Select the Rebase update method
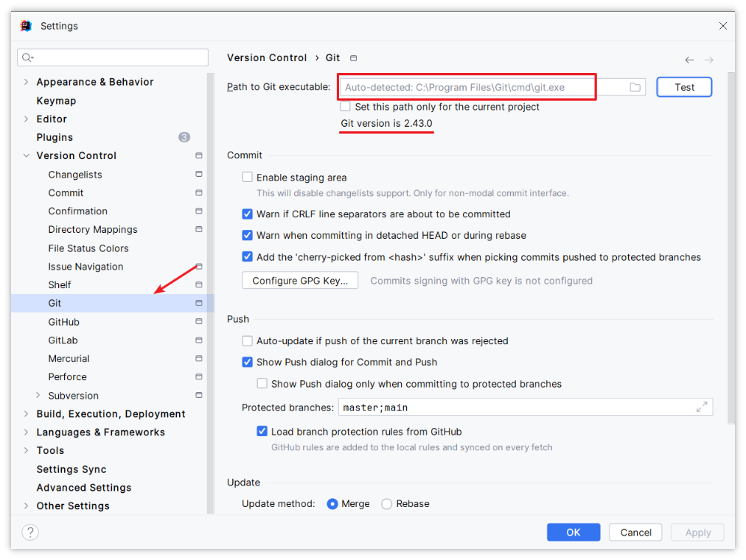The image size is (746, 560). click(387, 504)
